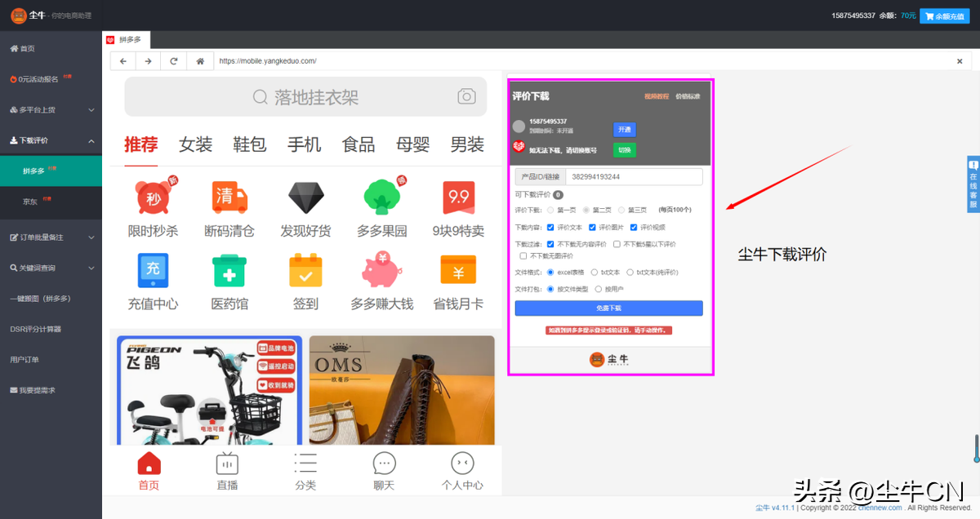The image size is (980, 519).
Task: Open 断码清仓 truck icon
Action: [229, 197]
